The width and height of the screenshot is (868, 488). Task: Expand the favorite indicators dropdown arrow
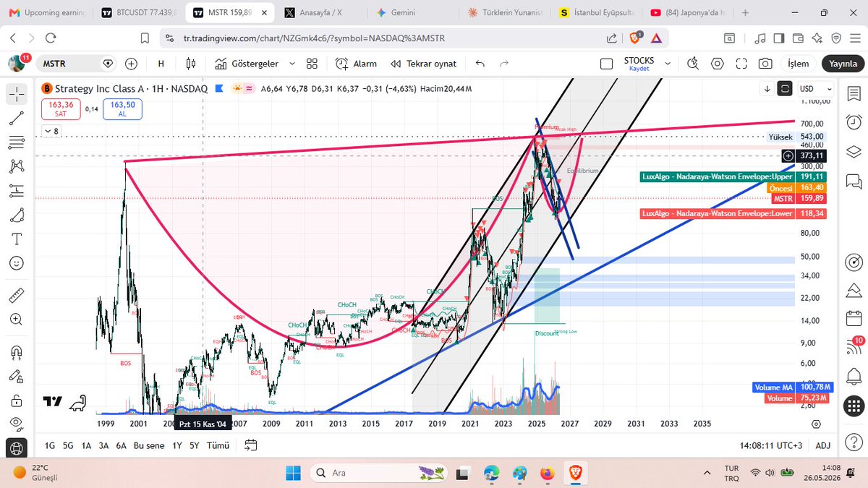pyautogui.click(x=292, y=64)
